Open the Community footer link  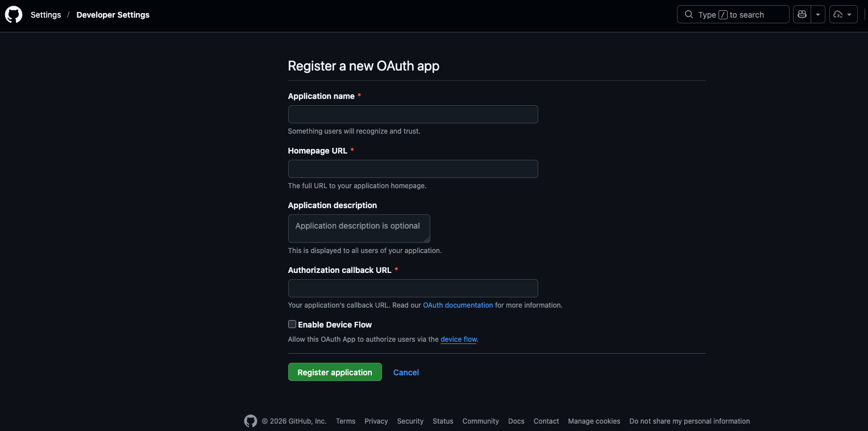481,421
